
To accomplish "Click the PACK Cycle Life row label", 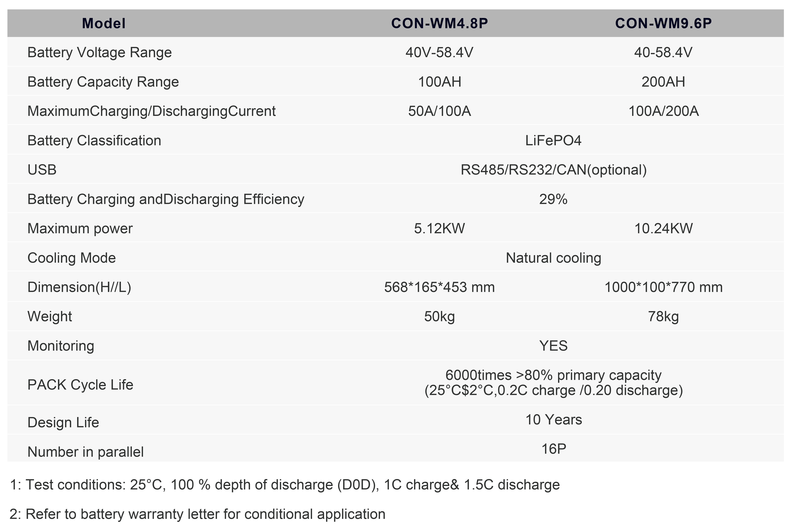I will (80, 385).
